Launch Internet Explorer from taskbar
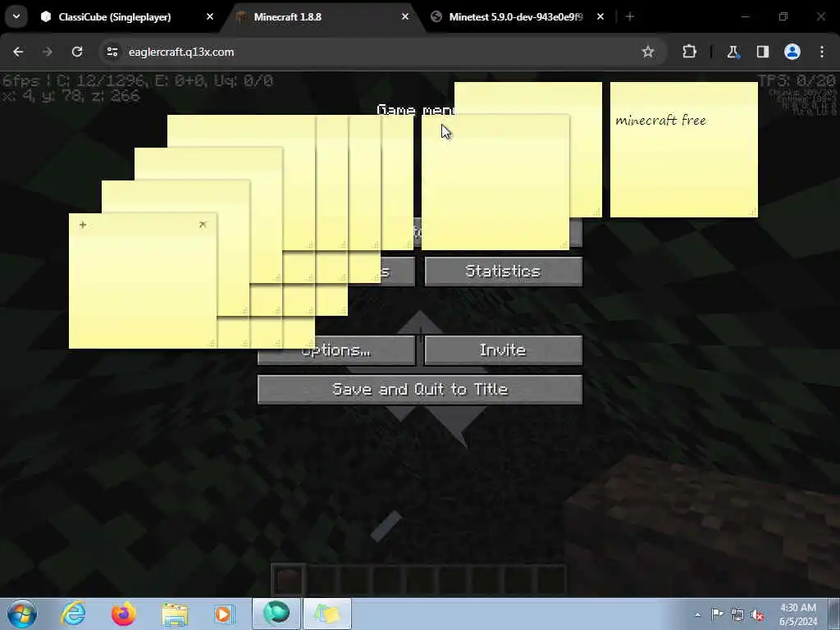 tap(73, 614)
